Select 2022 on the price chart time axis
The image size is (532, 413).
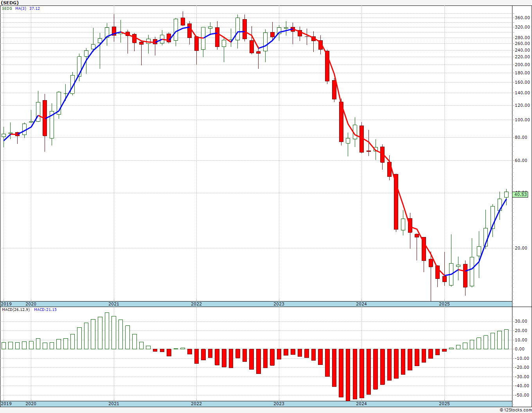[196, 304]
